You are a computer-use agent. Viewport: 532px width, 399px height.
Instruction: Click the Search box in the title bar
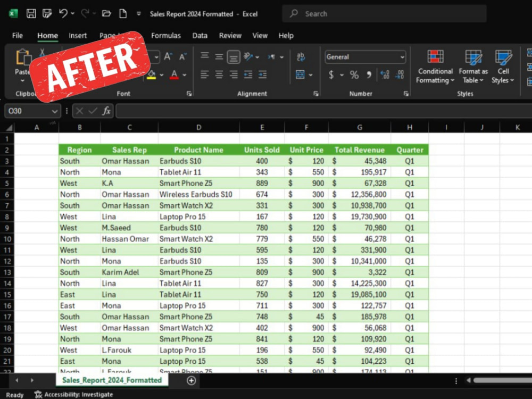point(384,14)
